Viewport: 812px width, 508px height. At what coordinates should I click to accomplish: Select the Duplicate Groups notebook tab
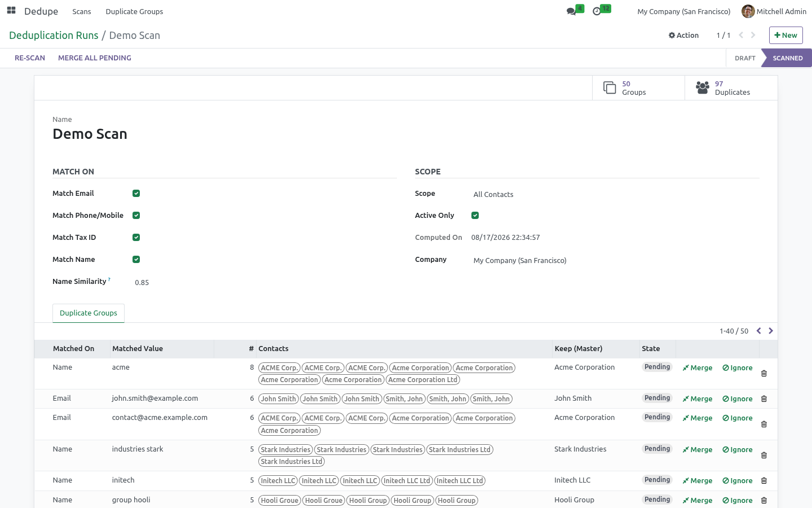pos(89,313)
